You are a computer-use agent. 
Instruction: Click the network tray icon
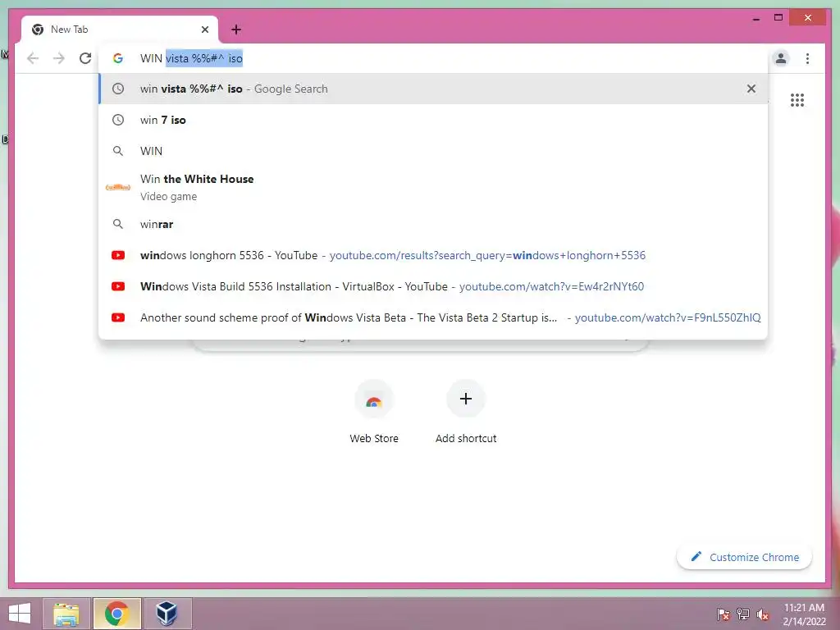tap(743, 614)
